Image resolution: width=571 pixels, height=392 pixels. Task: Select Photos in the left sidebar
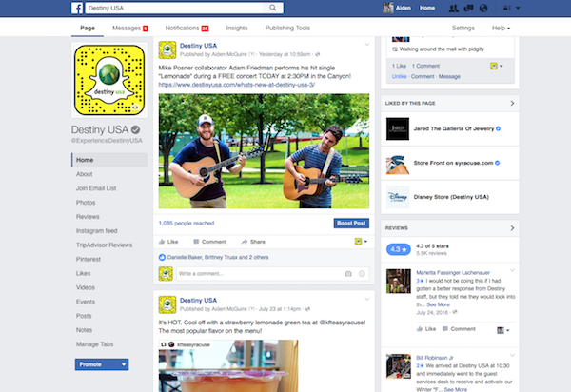[x=86, y=202]
